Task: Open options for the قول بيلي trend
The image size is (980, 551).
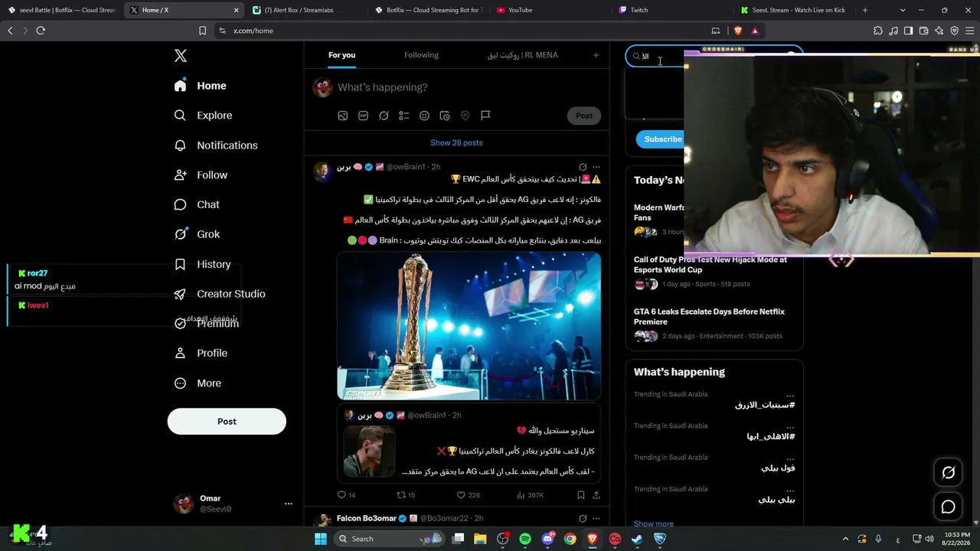Action: pyautogui.click(x=790, y=458)
